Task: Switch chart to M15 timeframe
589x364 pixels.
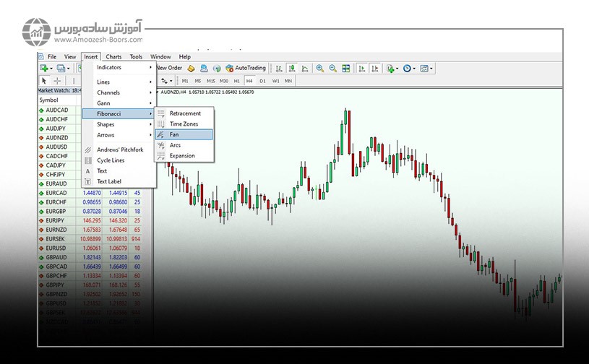Action: tap(211, 81)
